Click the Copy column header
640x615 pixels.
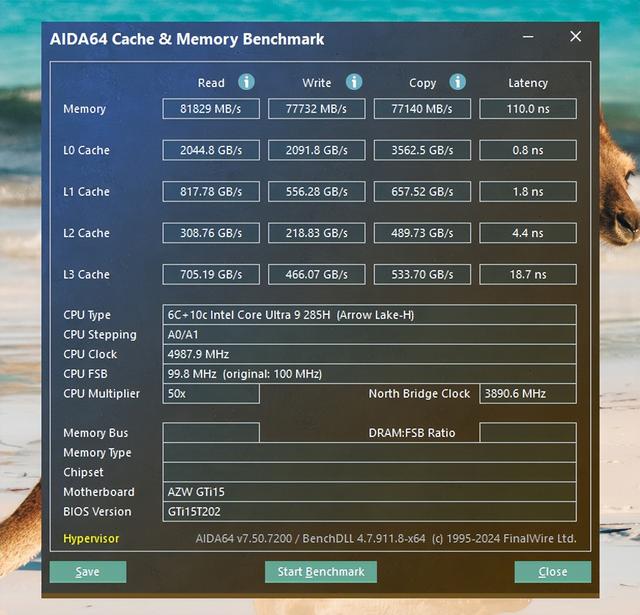pos(422,83)
